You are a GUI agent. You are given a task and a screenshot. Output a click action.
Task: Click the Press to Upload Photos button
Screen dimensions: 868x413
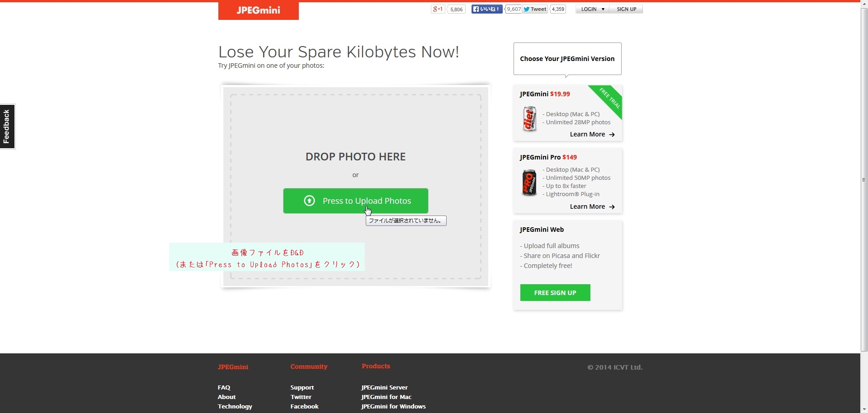(356, 201)
